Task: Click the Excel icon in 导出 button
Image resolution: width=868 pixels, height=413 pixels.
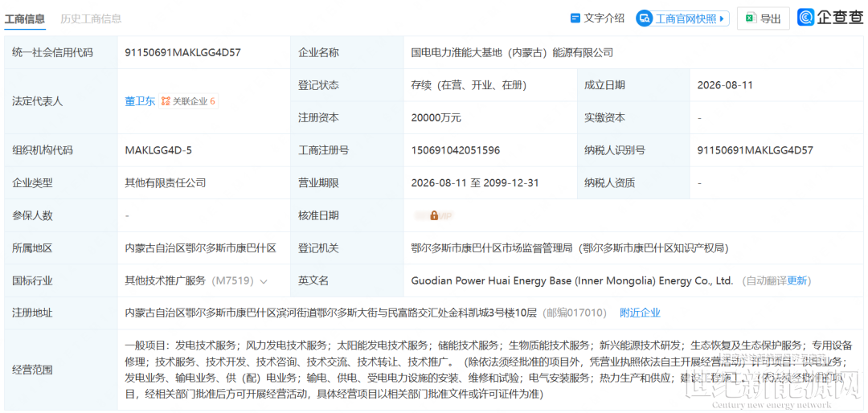Action: tap(751, 18)
